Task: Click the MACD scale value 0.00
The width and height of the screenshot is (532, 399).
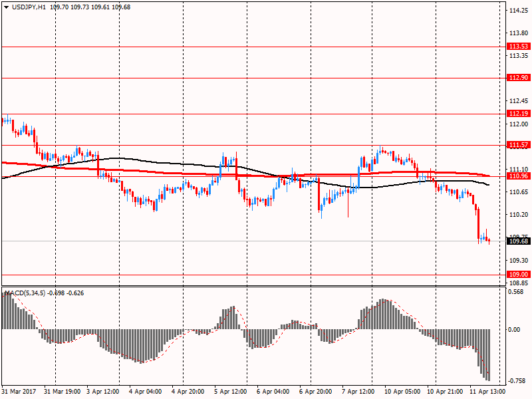Action: click(x=515, y=329)
